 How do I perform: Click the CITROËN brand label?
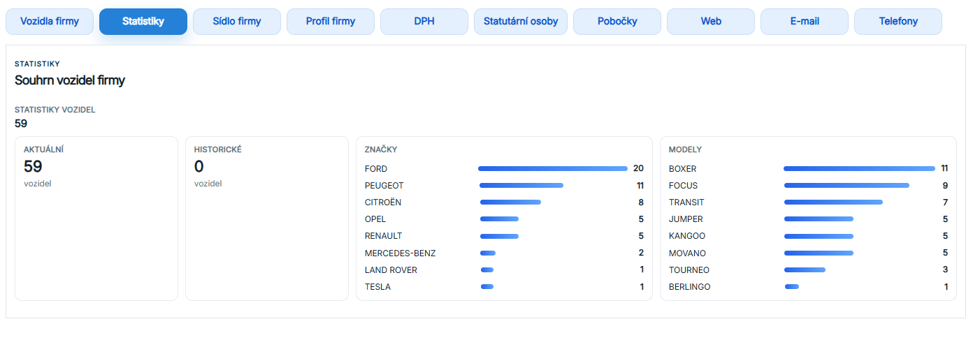(x=383, y=202)
